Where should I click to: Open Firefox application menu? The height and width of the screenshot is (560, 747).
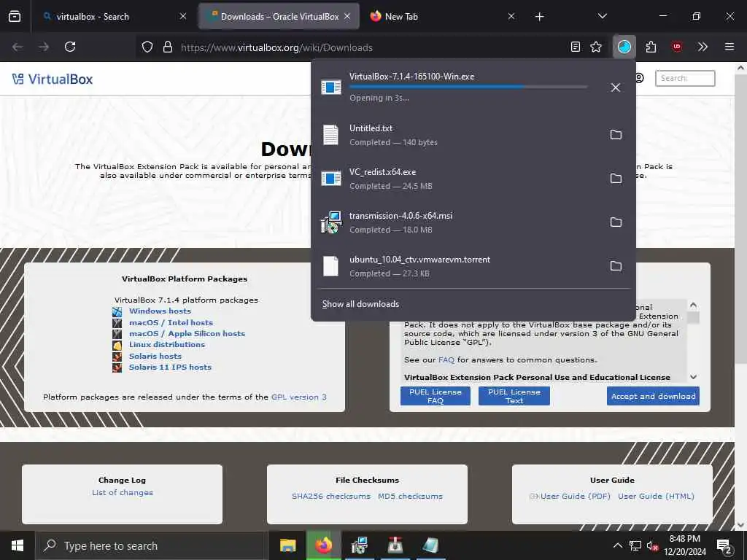[x=729, y=47]
